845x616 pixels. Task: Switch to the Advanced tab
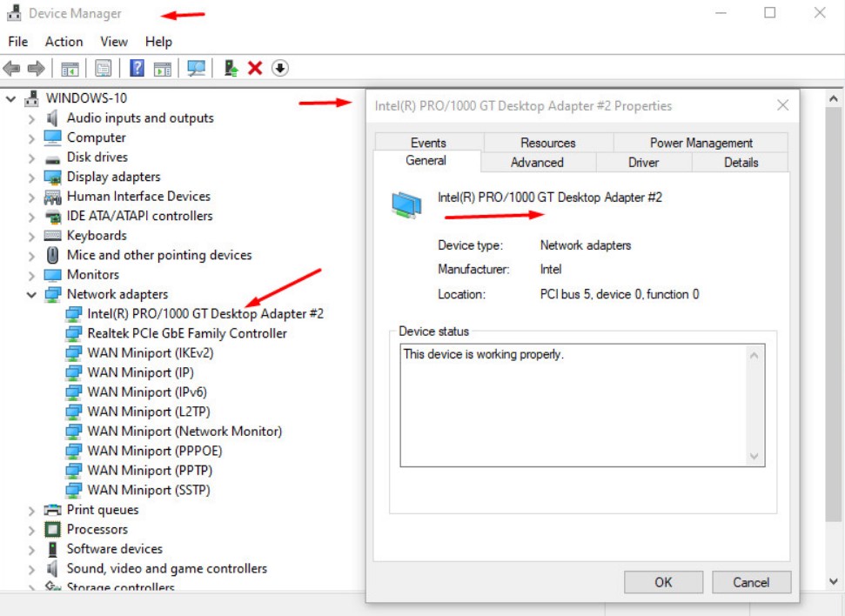[x=537, y=162]
